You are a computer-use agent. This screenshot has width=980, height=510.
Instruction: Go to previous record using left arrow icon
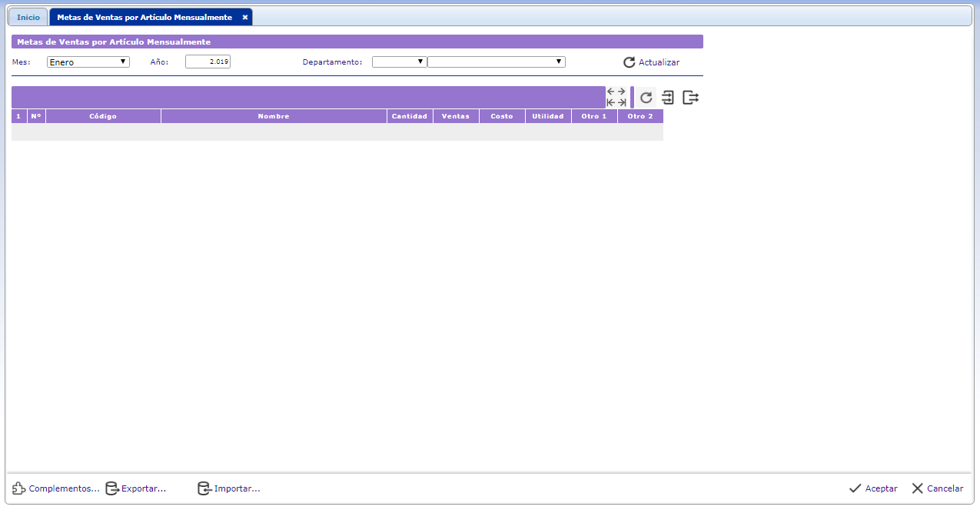(x=611, y=92)
